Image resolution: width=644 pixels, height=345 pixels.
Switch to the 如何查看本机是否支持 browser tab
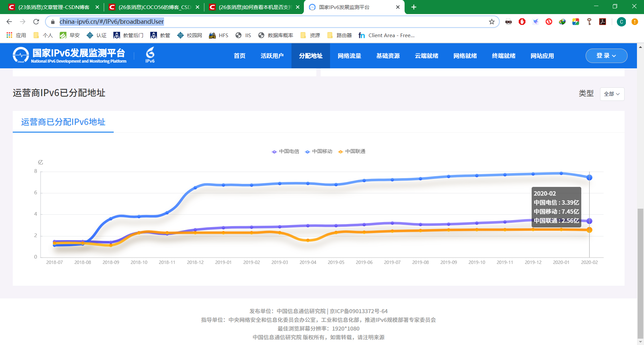point(254,7)
